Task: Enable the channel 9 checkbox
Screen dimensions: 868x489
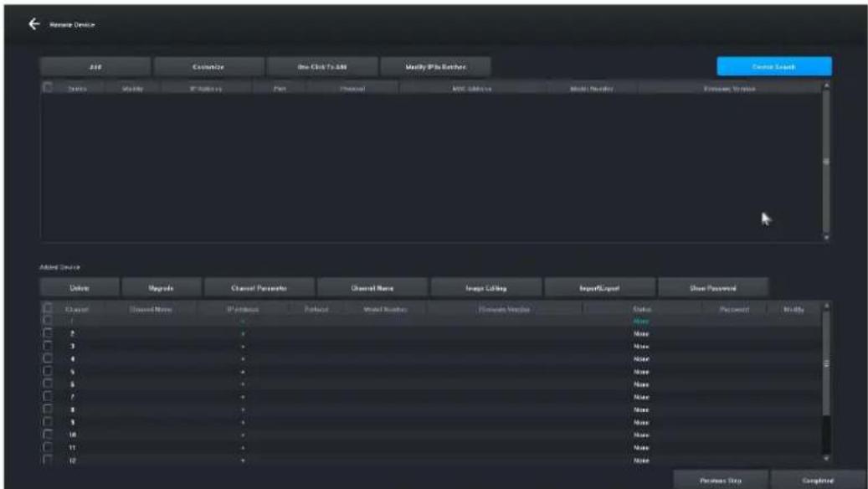Action: 49,422
